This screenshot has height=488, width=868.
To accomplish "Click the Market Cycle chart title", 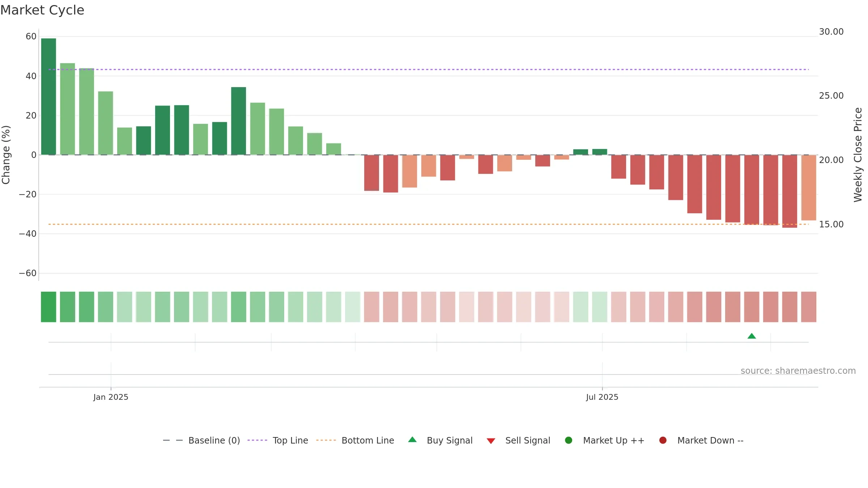I will click(42, 10).
